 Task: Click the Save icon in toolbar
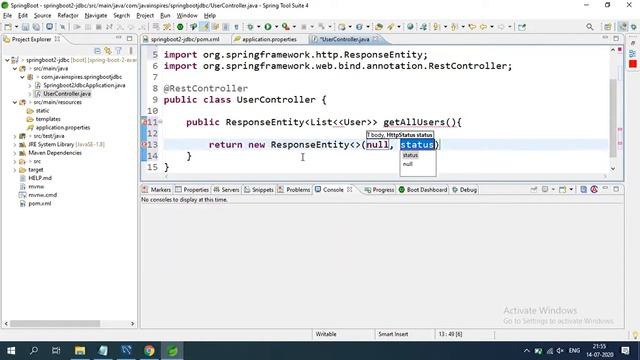(25, 27)
